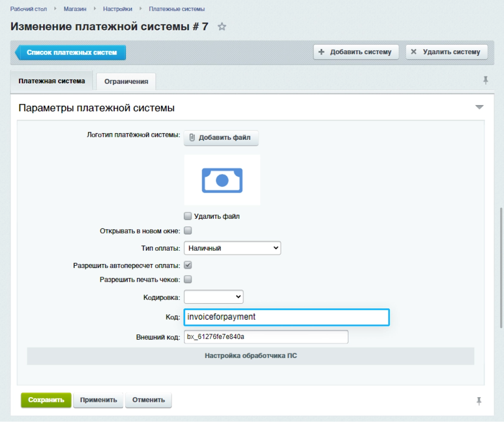Enable Открывать в новом окне checkbox
504x426 pixels.
[188, 230]
